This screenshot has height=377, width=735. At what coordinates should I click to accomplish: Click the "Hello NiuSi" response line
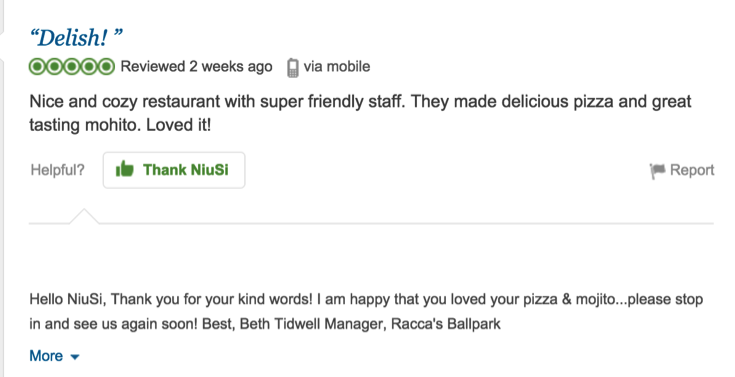coord(366,299)
